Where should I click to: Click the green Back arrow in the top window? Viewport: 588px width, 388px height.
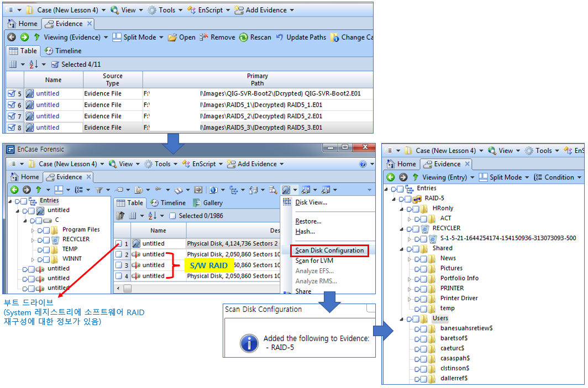tap(12, 37)
